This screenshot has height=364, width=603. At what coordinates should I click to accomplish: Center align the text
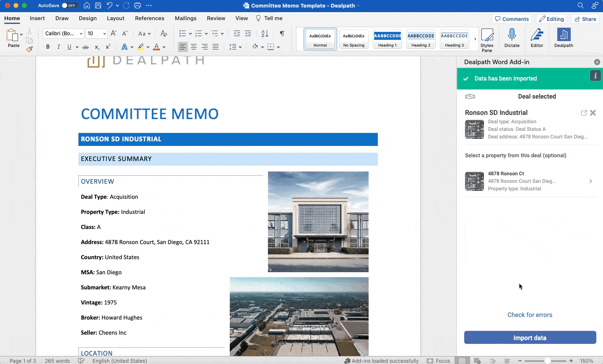pyautogui.click(x=194, y=47)
